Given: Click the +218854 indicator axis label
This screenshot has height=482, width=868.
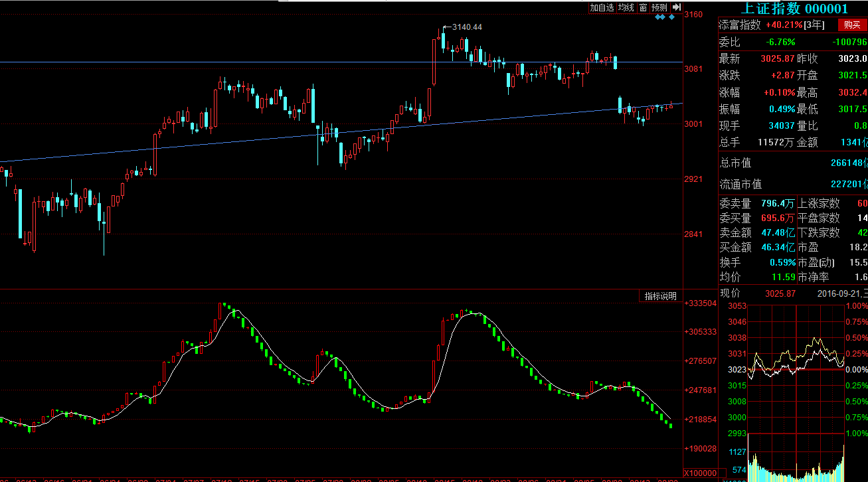Looking at the screenshot, I should click(700, 420).
